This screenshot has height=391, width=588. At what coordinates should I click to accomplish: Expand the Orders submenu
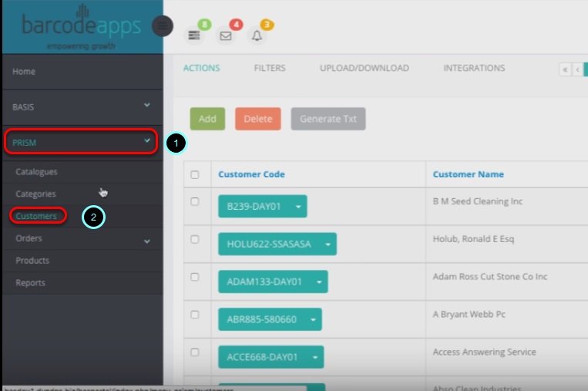click(82, 238)
